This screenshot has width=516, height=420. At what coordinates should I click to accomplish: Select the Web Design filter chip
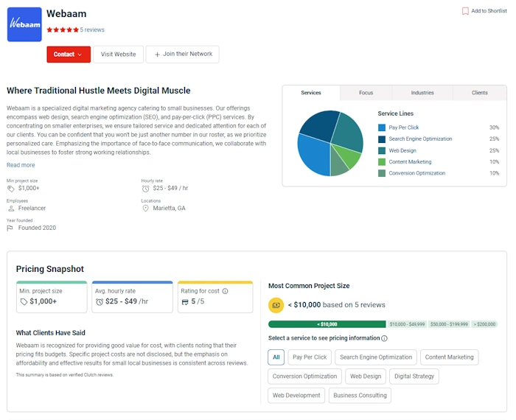366,377
